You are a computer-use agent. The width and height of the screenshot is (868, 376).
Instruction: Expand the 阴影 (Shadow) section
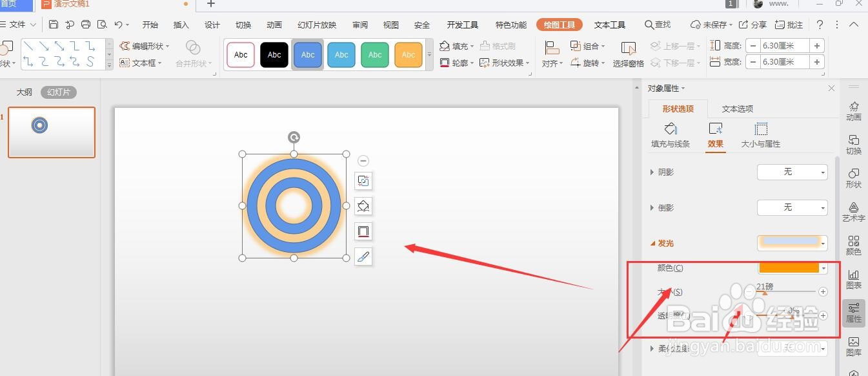click(x=652, y=172)
